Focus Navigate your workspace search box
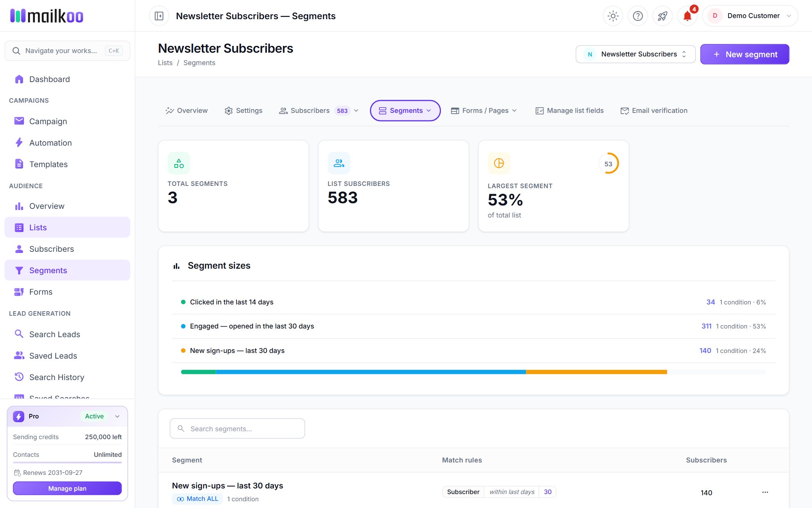The width and height of the screenshot is (812, 508). pos(67,51)
